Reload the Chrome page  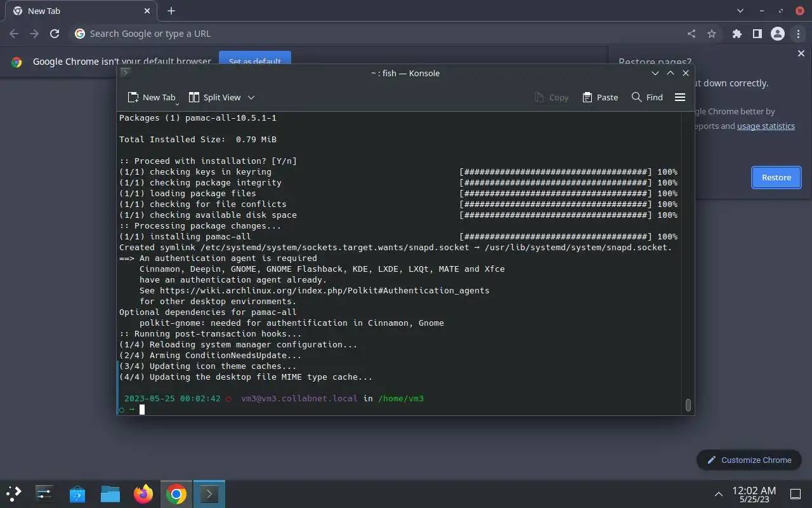pos(55,34)
